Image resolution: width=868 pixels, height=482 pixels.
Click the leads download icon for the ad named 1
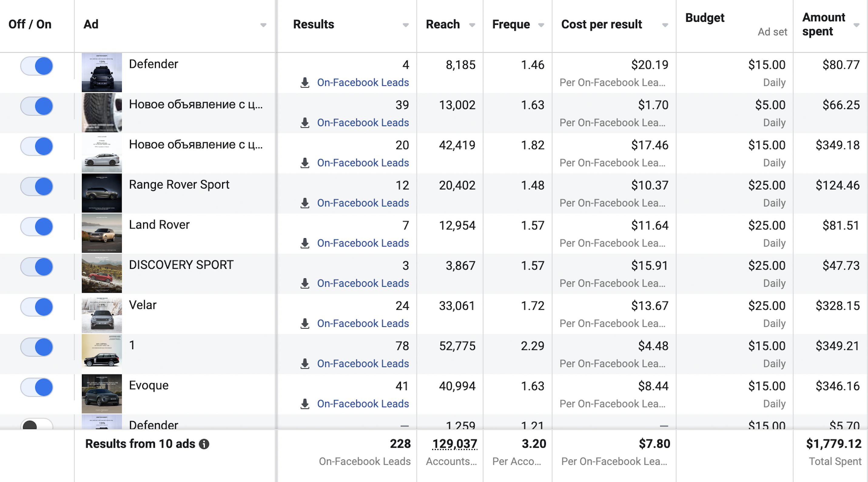click(304, 363)
